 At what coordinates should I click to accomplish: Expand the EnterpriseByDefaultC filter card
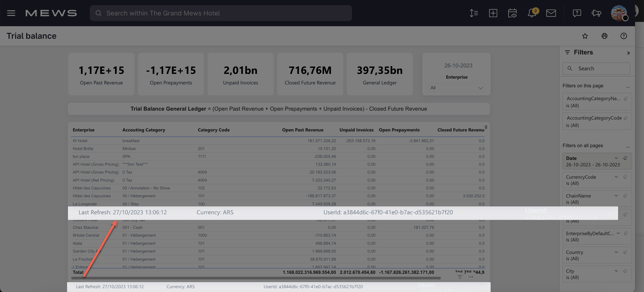click(618, 233)
